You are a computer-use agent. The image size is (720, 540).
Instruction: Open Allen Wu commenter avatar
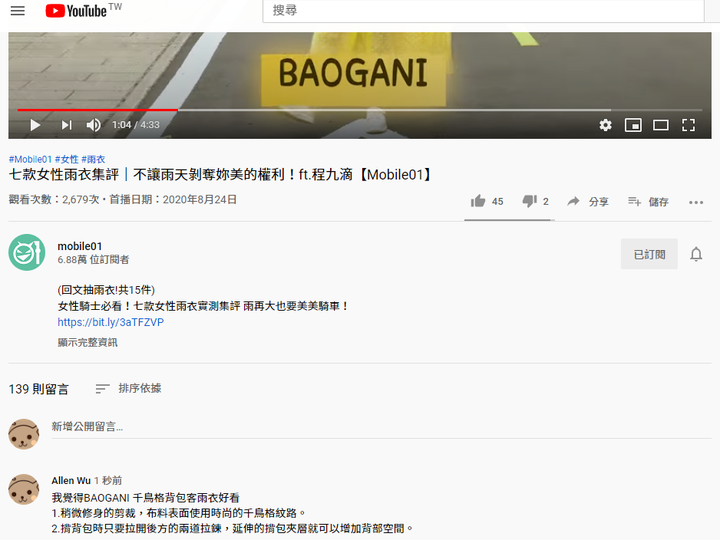[x=24, y=489]
